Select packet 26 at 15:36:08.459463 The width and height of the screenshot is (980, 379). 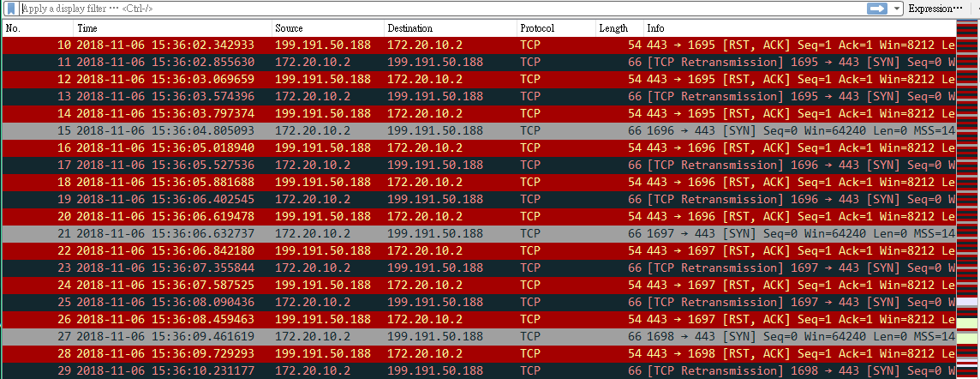(x=479, y=319)
